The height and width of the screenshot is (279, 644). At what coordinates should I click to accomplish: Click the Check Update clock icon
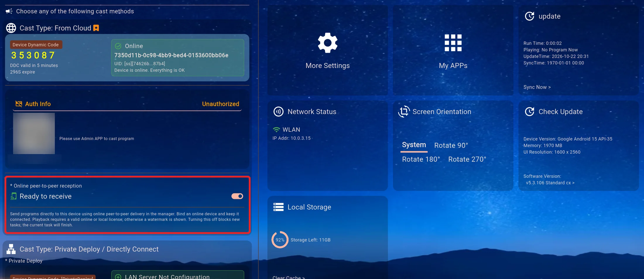530,112
